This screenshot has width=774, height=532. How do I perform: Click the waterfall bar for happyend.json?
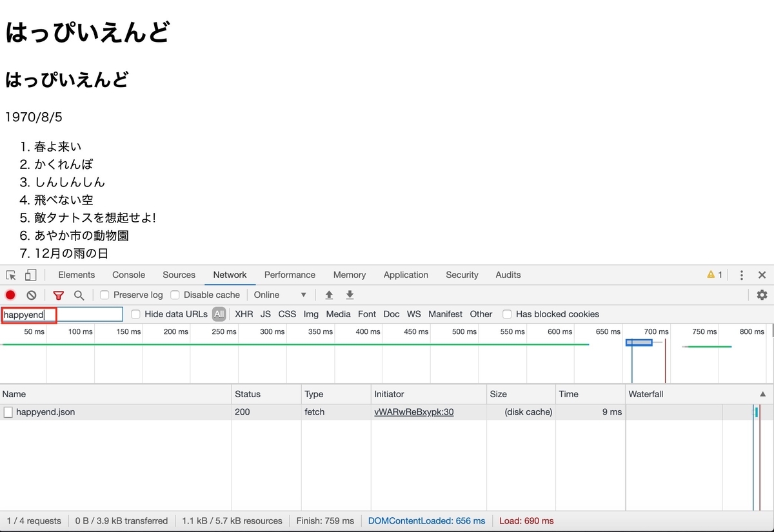[x=756, y=412]
